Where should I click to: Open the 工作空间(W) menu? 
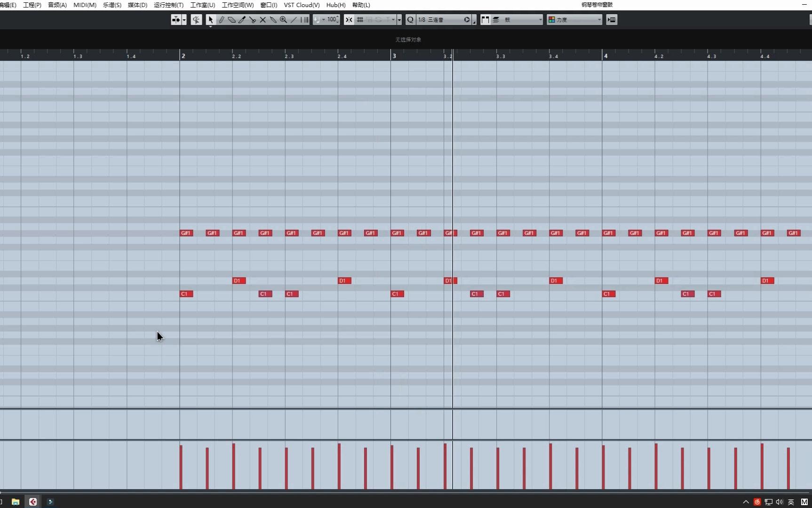tap(238, 5)
